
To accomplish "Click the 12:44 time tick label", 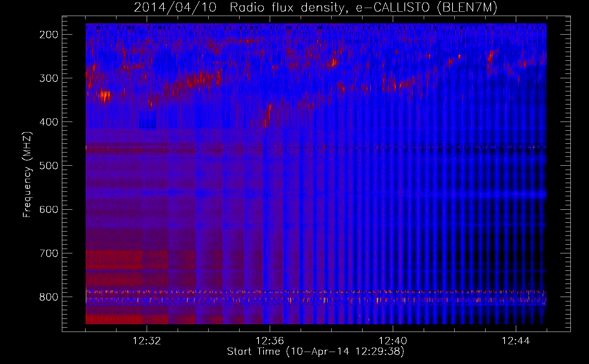I will pos(516,341).
